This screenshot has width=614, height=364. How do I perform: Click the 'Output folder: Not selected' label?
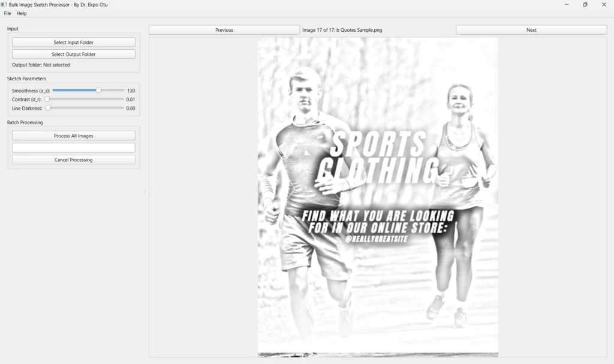coord(41,65)
